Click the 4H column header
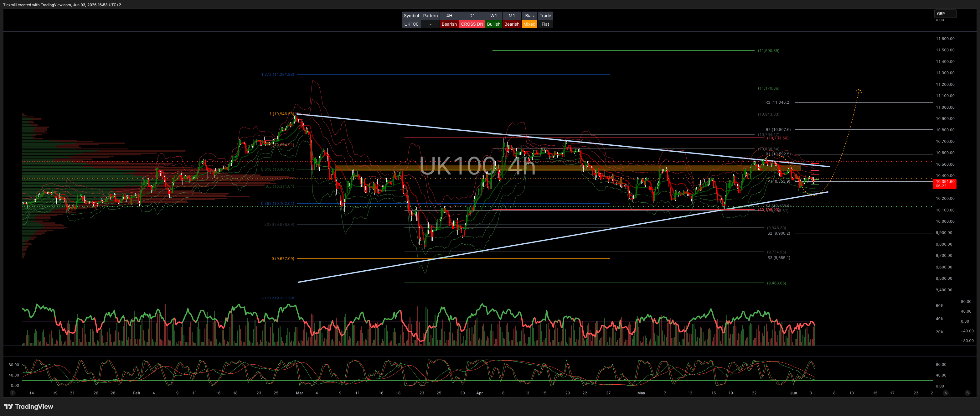This screenshot has height=416, width=980. point(449,16)
